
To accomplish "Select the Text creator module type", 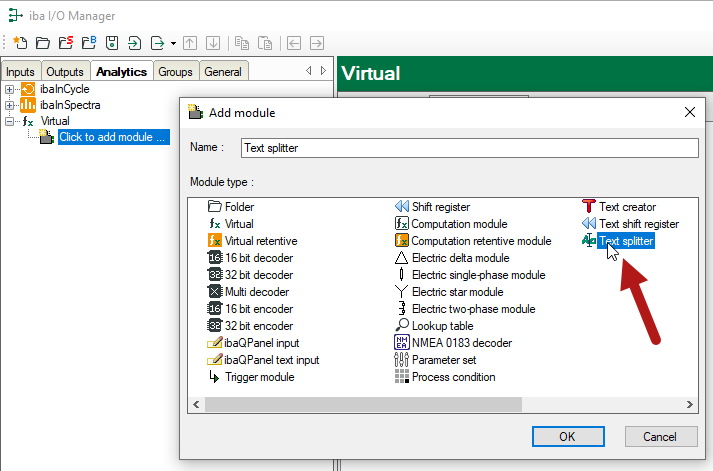I will pyautogui.click(x=627, y=207).
